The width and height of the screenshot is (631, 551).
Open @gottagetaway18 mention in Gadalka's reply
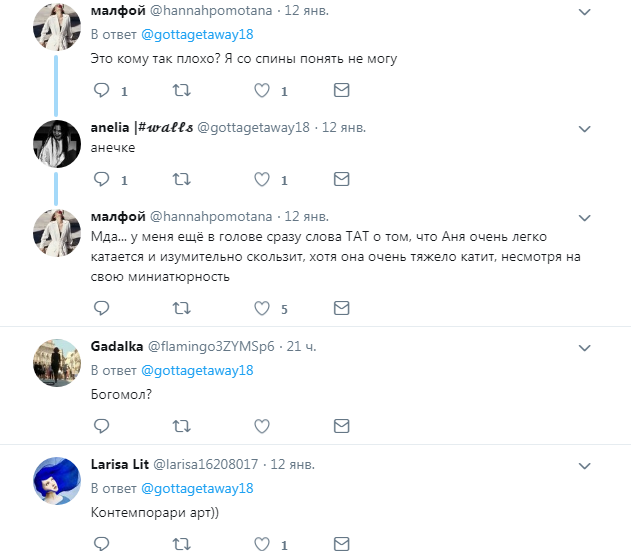[x=197, y=370]
